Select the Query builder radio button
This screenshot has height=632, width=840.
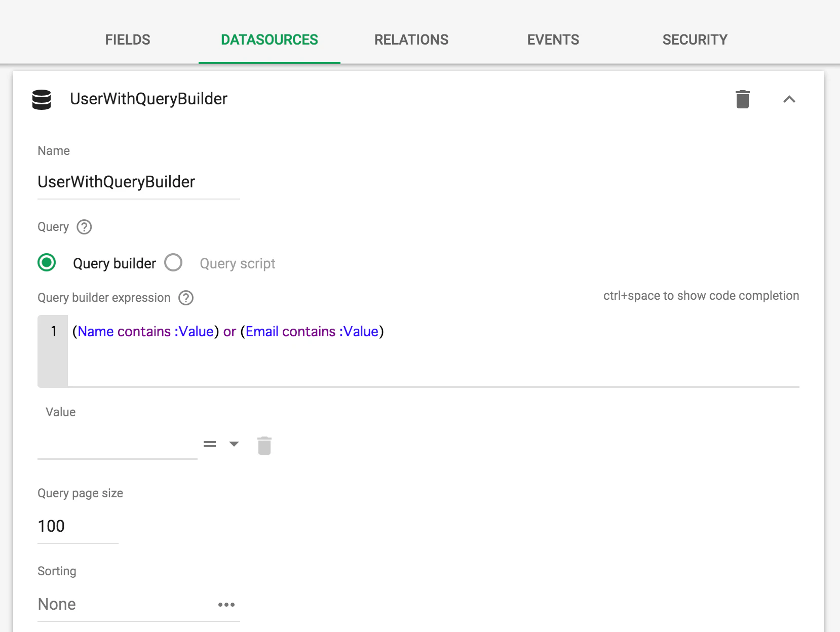coord(47,262)
